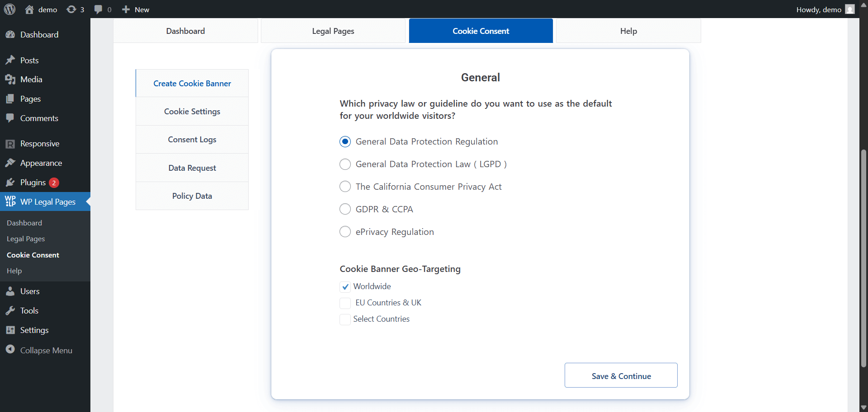Open the Plugins icon in sidebar
Viewport: 868px width, 412px height.
(10, 183)
